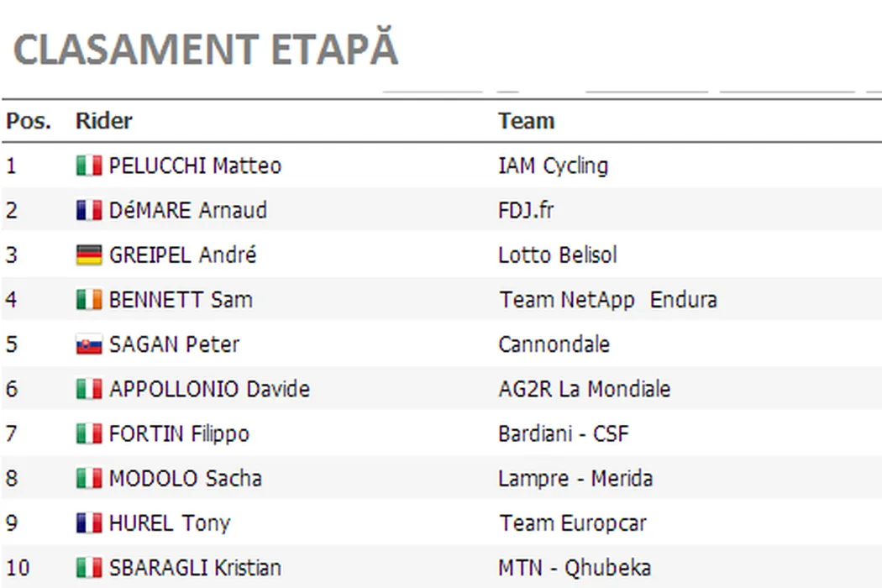Click the German flag beside GREIPEL André
Viewport: 882px width, 588px height.
(88, 255)
